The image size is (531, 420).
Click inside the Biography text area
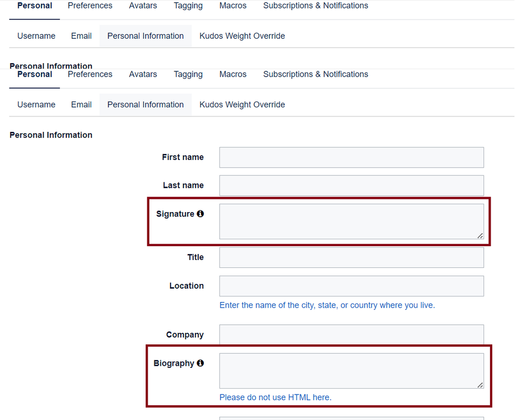click(351, 371)
